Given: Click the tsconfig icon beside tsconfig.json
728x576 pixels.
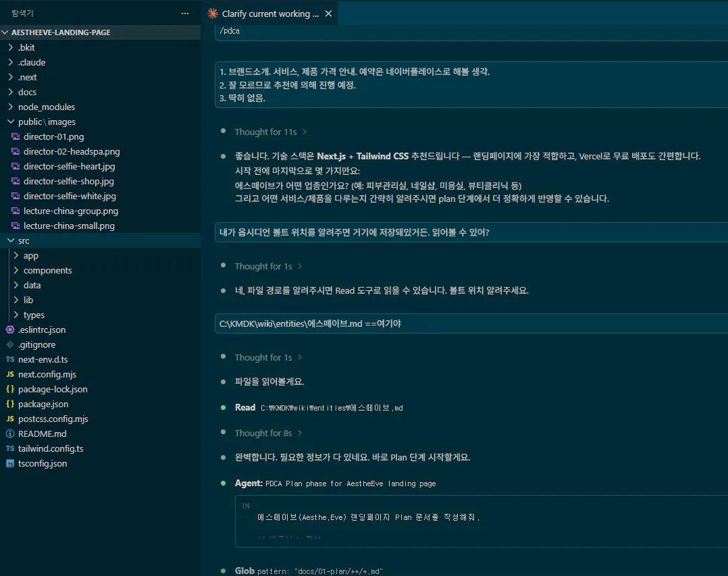Looking at the screenshot, I should click(x=10, y=463).
